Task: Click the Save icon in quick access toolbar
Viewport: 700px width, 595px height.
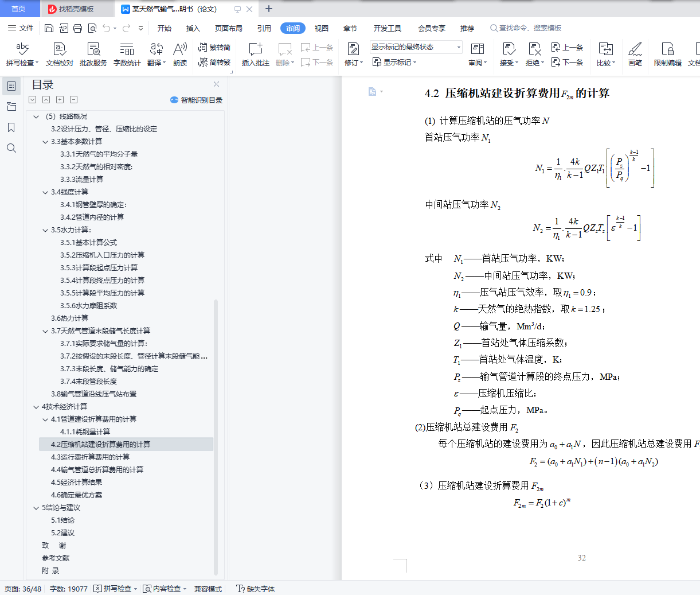Action: click(49, 28)
